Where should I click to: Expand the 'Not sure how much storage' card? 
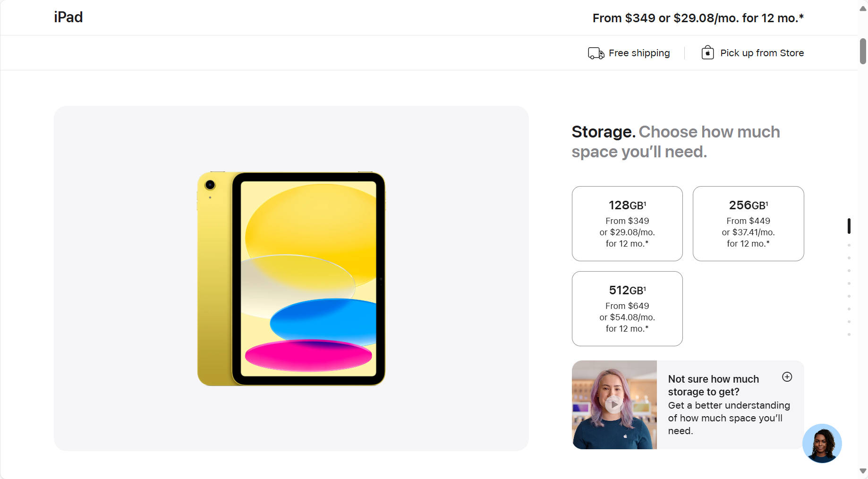pos(787,376)
